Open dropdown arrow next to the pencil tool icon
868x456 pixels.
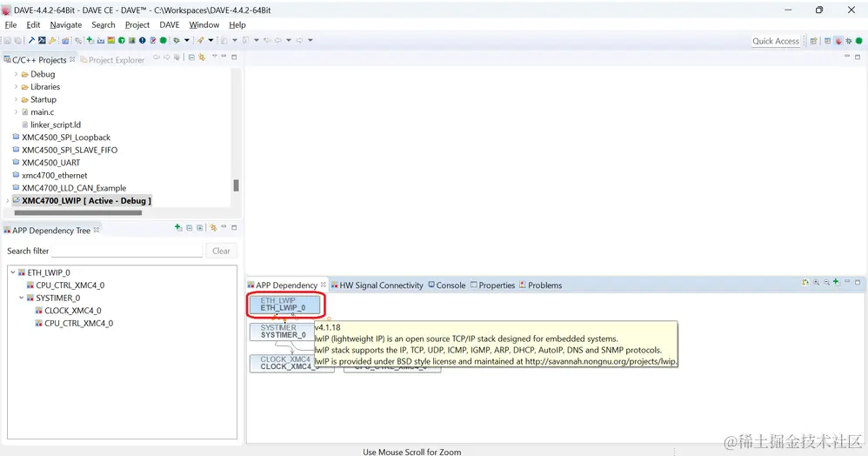(210, 40)
